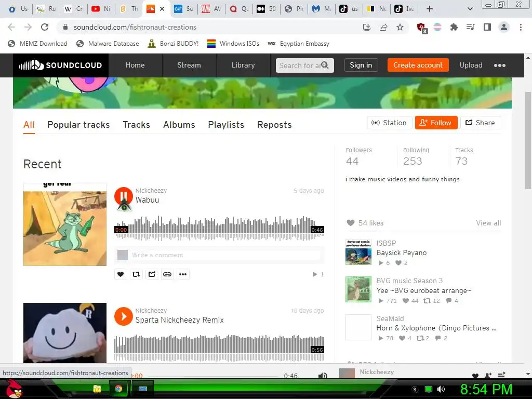The image size is (532, 399).
Task: Toggle the browser side panel
Action: (487, 27)
